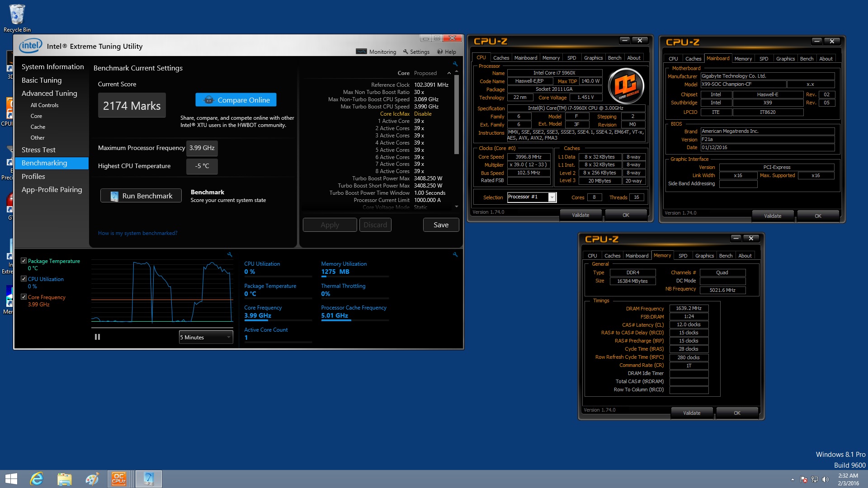Switch to CPU-Z taskbar button
The height and width of the screenshot is (488, 868).
[119, 479]
